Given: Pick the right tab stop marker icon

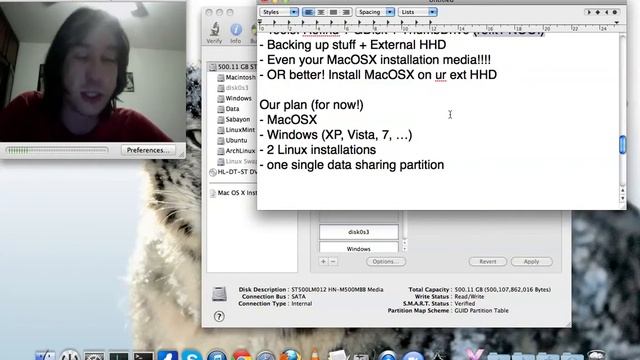Looking at the screenshot, I should pyautogui.click(x=606, y=12).
